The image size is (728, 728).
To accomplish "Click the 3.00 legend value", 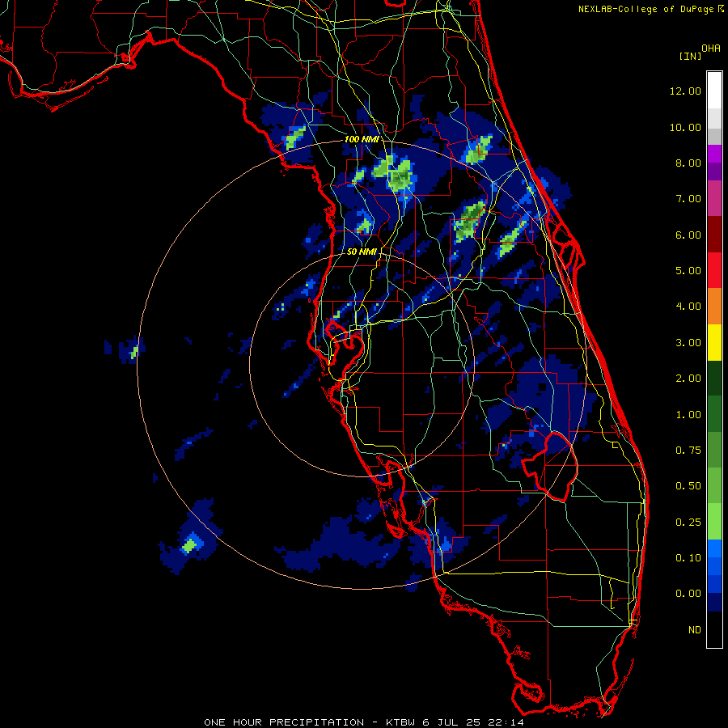I will click(688, 343).
